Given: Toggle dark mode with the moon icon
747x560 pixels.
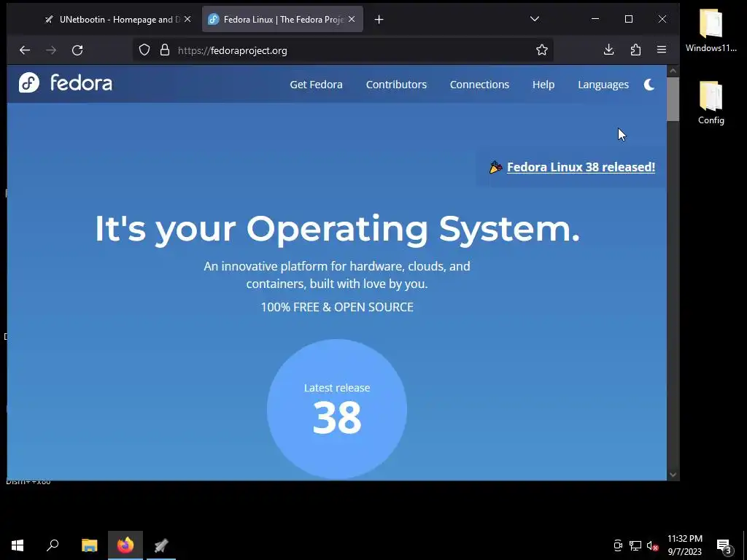Looking at the screenshot, I should click(x=649, y=85).
